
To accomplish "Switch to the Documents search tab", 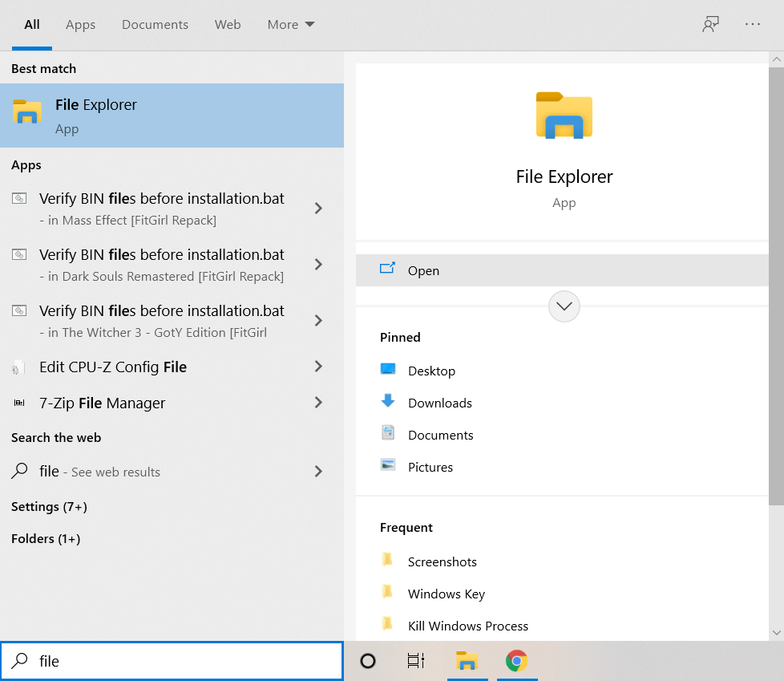I will (155, 24).
